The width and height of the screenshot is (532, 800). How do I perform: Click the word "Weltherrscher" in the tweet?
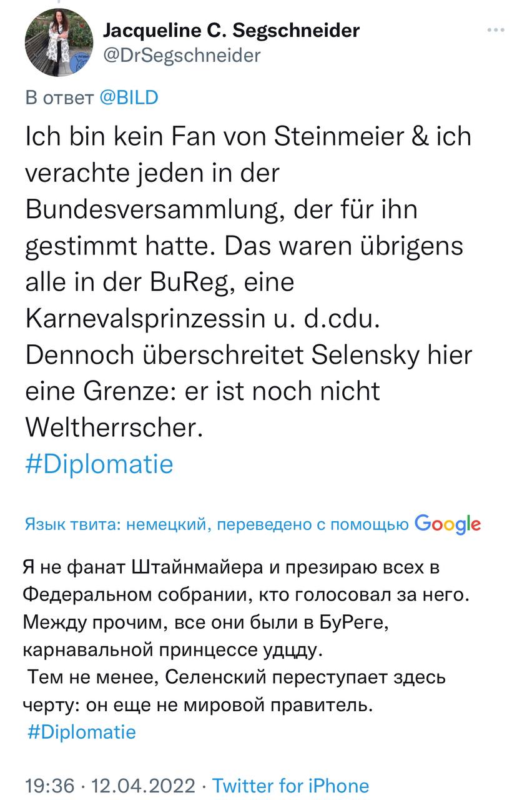coord(115,427)
